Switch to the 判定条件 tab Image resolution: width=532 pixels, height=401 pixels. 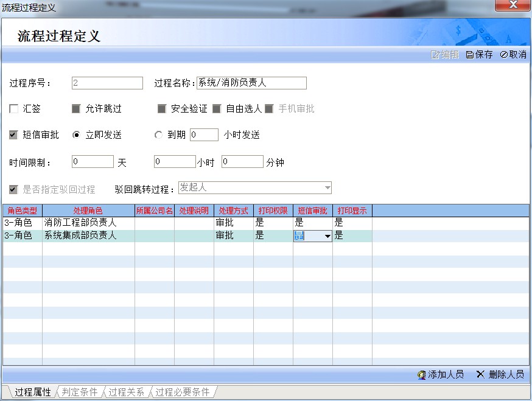point(80,392)
